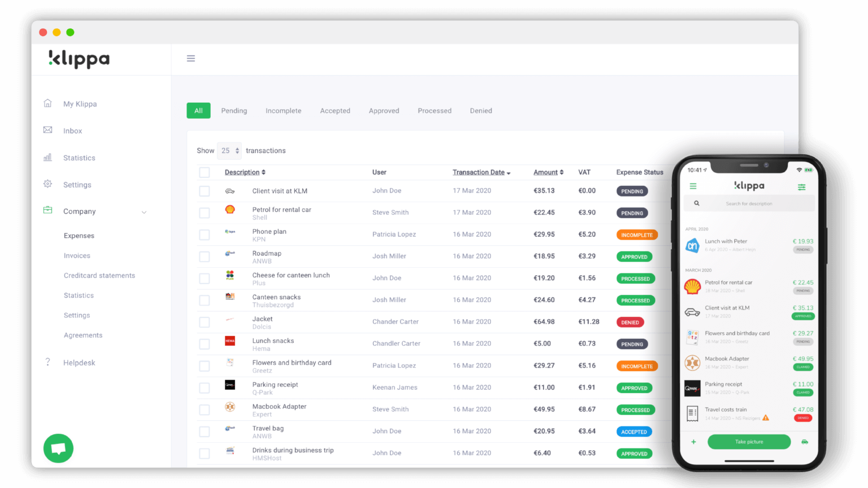This screenshot has width=868, height=488.
Task: Open the filters icon in the phone app
Action: click(x=802, y=187)
